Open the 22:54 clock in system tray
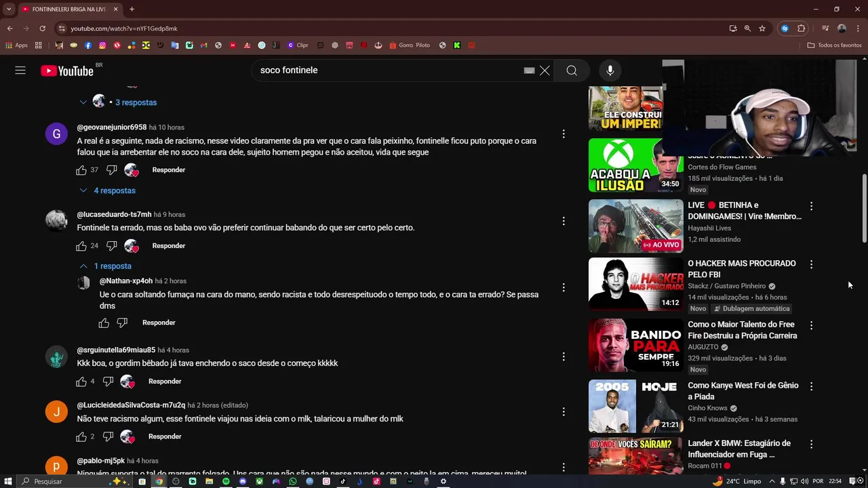 coord(835,481)
